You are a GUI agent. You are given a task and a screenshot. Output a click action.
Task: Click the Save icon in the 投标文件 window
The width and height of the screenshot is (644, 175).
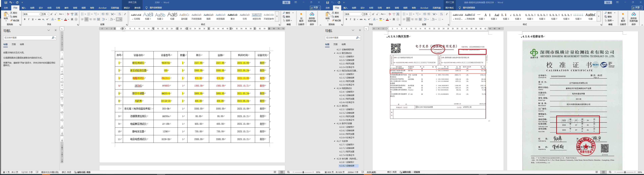327,3
